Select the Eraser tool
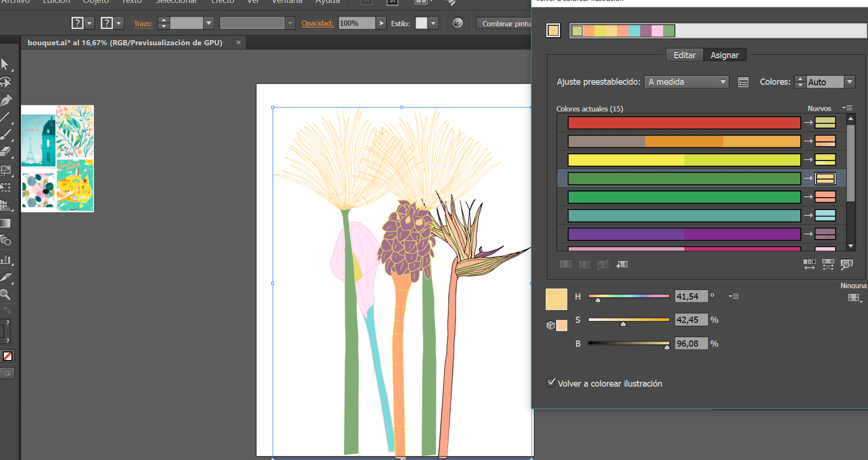The height and width of the screenshot is (460, 868). click(6, 152)
